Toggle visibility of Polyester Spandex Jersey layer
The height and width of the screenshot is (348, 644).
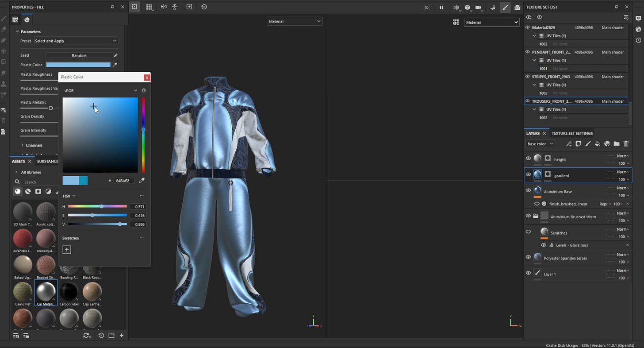(528, 257)
